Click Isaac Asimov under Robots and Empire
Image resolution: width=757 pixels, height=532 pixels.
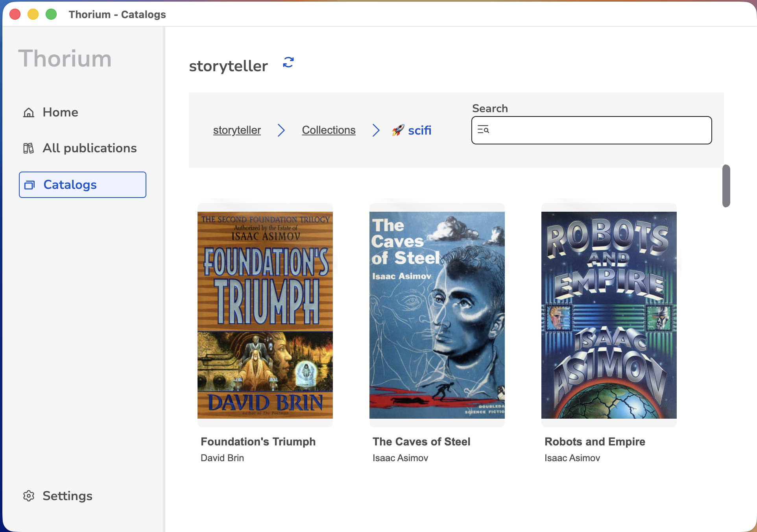coord(572,458)
